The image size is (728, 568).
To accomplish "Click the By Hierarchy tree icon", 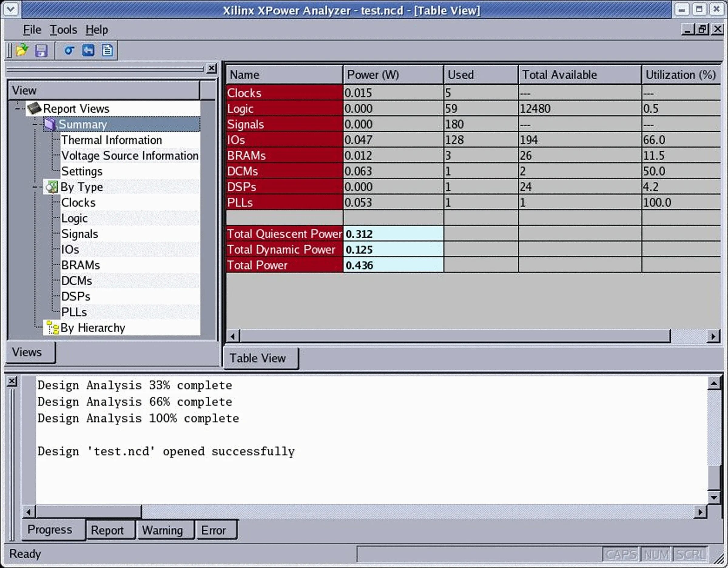I will point(52,328).
